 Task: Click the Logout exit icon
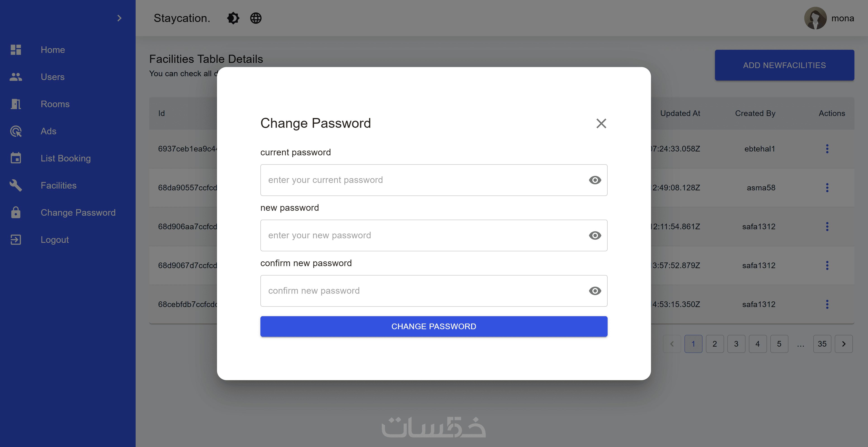pyautogui.click(x=16, y=240)
